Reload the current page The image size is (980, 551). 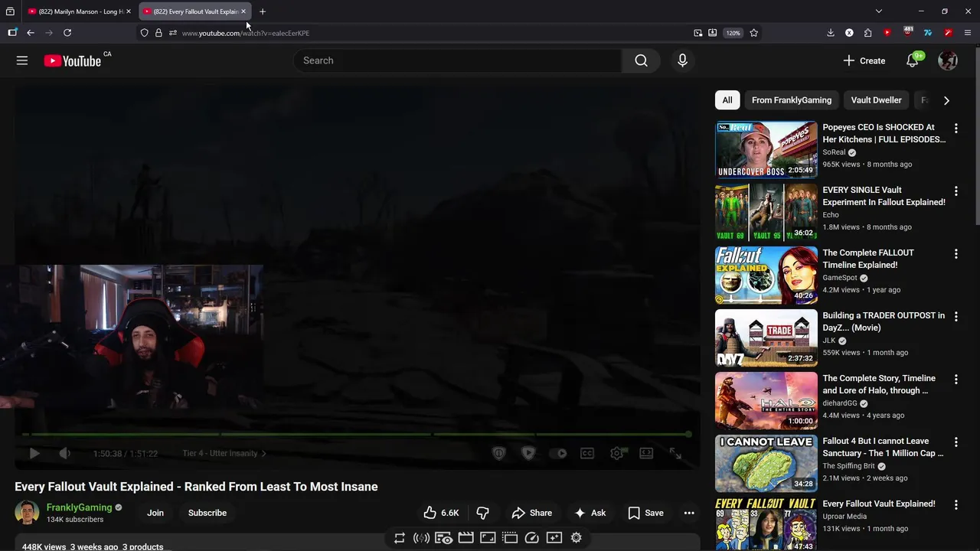[67, 33]
